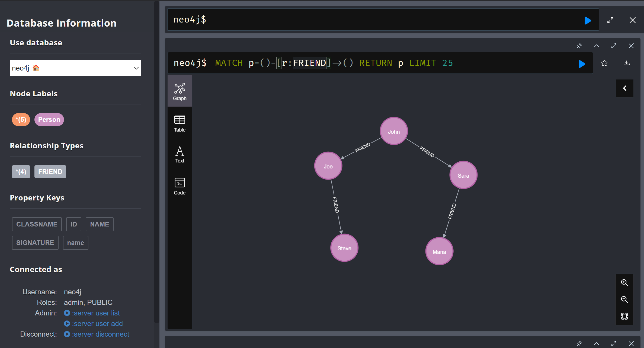Click the SIGNATURE property key

pyautogui.click(x=35, y=243)
